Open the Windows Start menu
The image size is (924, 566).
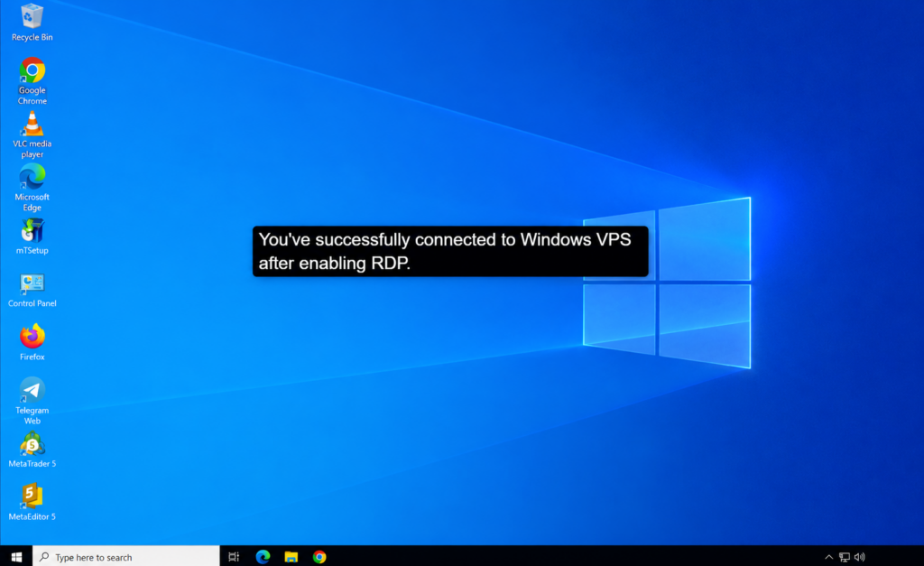tap(16, 557)
